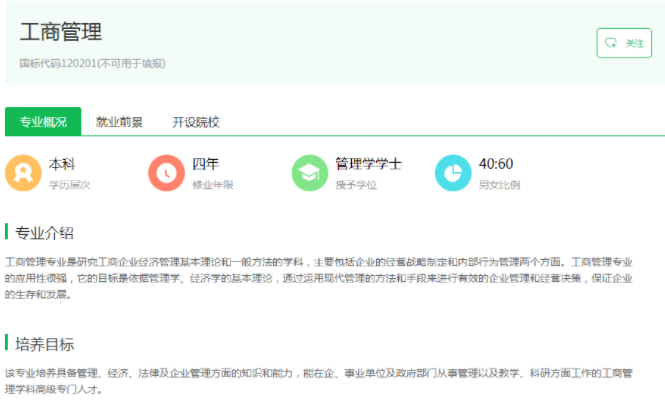665x416 pixels.
Task: Click the blue pie chart icon
Action: [453, 173]
